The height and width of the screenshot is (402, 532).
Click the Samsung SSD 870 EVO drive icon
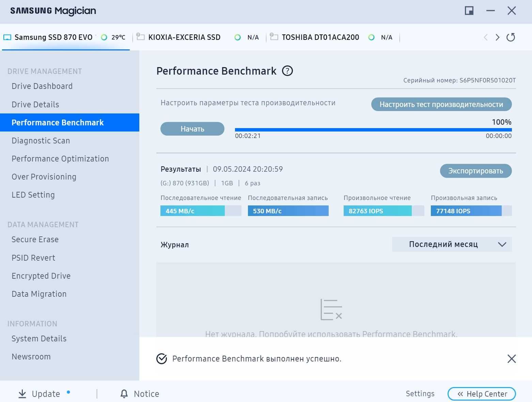pyautogui.click(x=7, y=37)
